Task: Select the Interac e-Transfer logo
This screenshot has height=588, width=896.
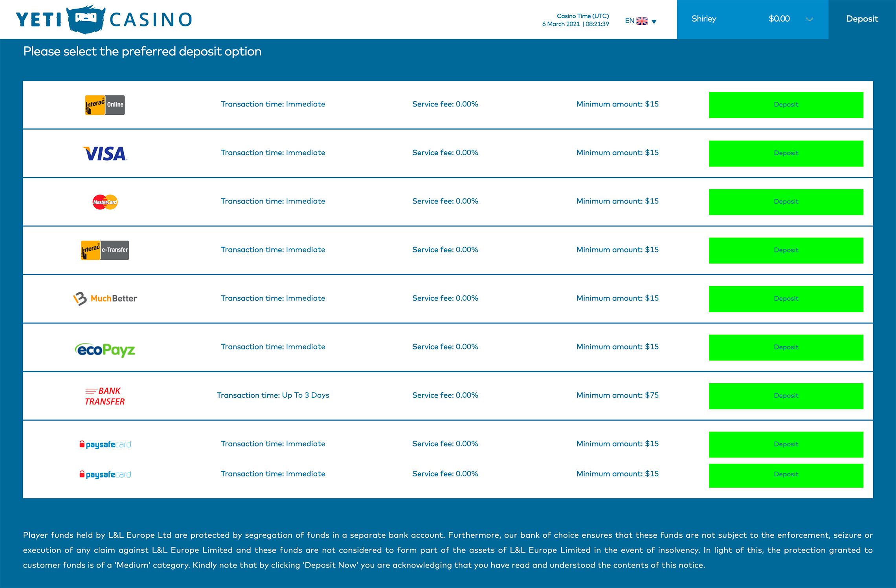Action: point(105,250)
